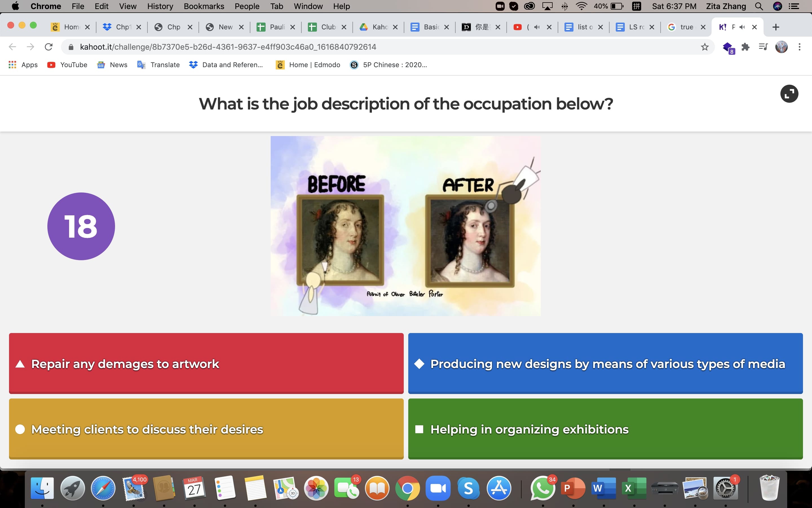Open Wi-Fi status menu
This screenshot has width=812, height=508.
click(x=581, y=6)
